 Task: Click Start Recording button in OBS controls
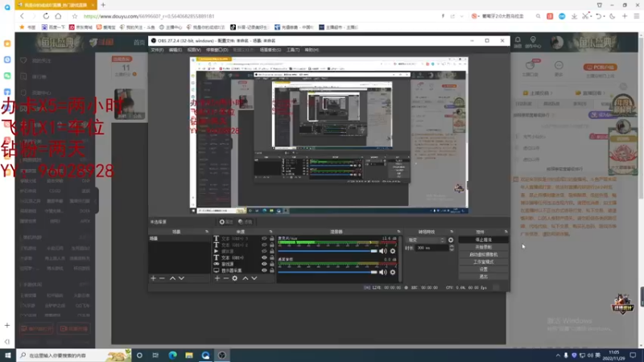pos(484,247)
